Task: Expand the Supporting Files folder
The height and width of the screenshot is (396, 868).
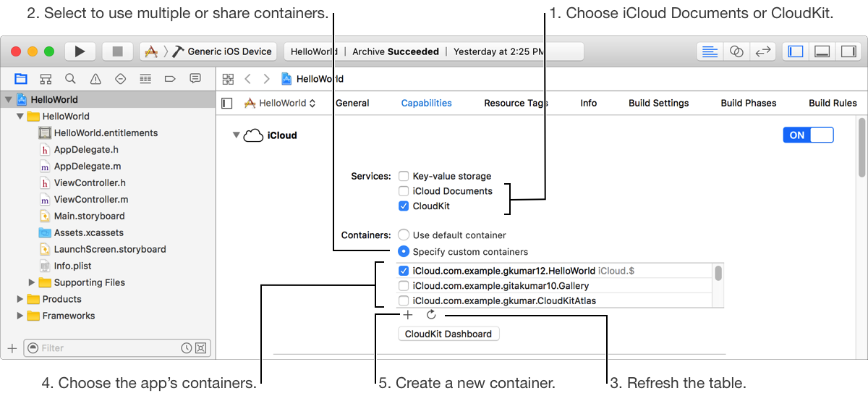Action: pyautogui.click(x=32, y=282)
